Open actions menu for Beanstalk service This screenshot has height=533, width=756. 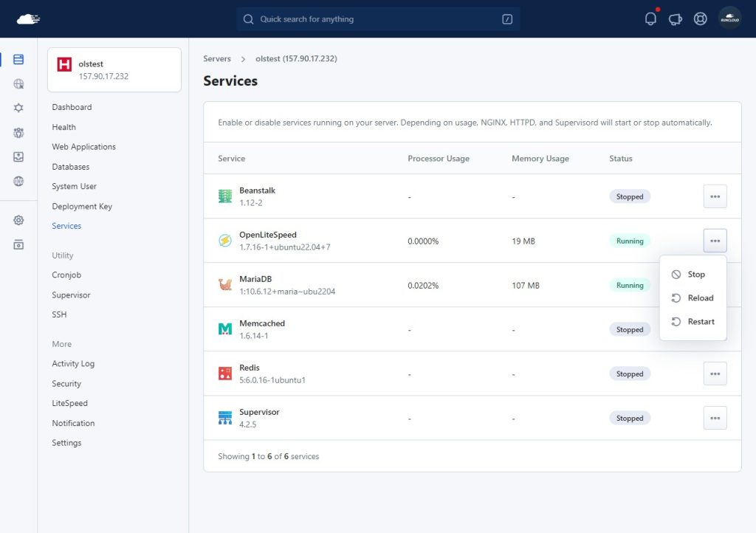715,196
